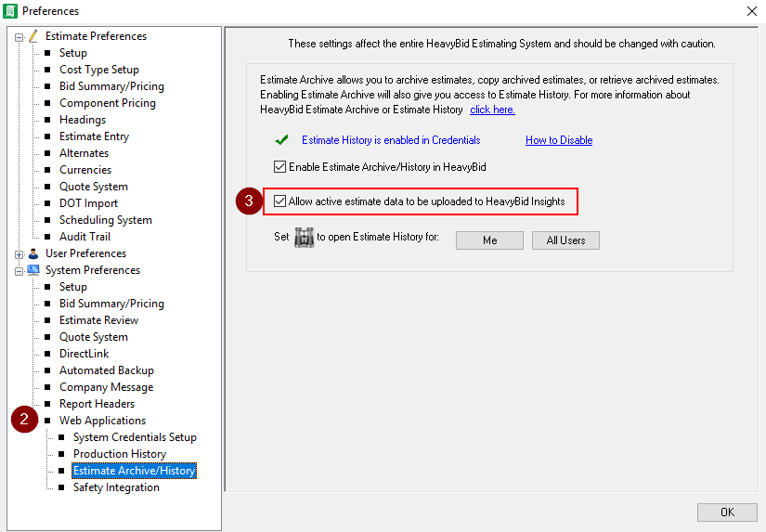Confirm settings with the OK button

(727, 513)
